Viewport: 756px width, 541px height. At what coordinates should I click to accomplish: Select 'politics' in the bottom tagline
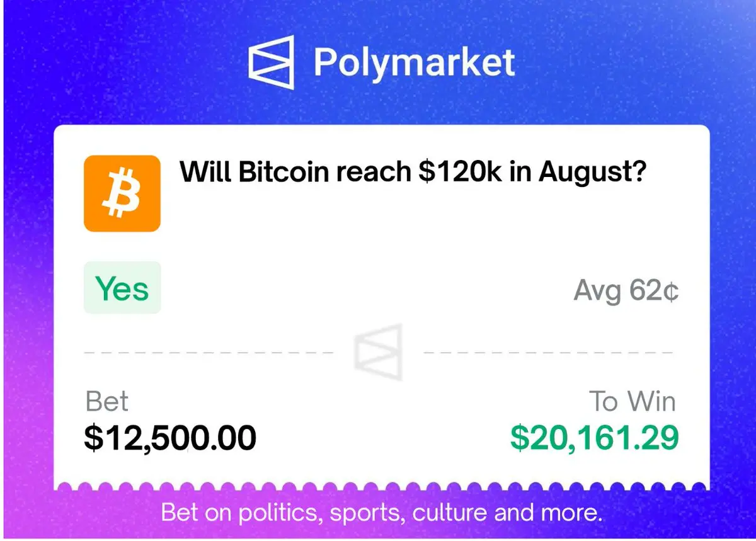pos(279,513)
